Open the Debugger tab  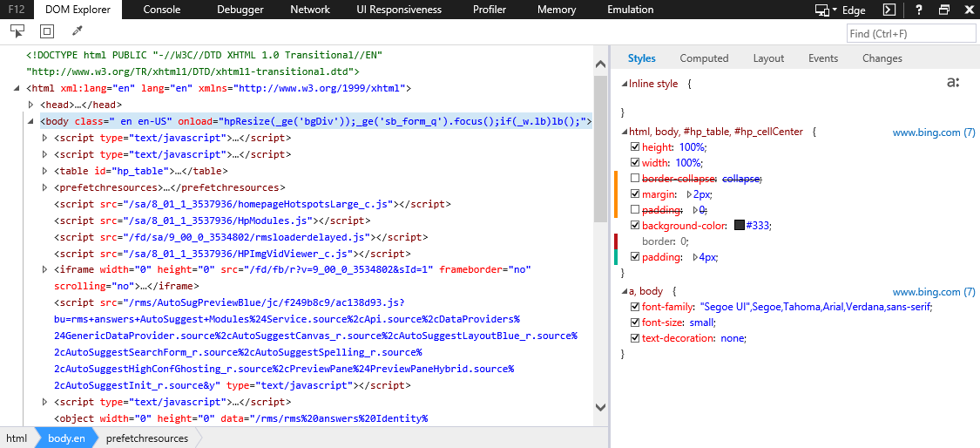(240, 10)
